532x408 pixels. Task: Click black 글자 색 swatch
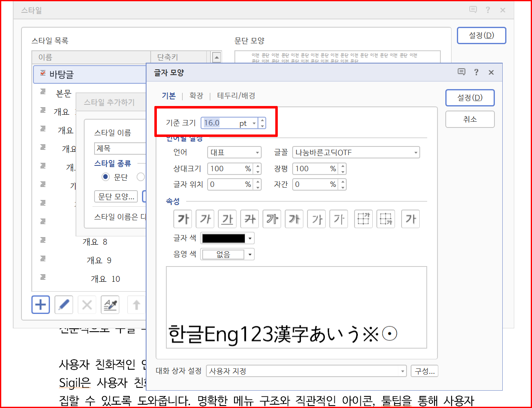click(223, 238)
